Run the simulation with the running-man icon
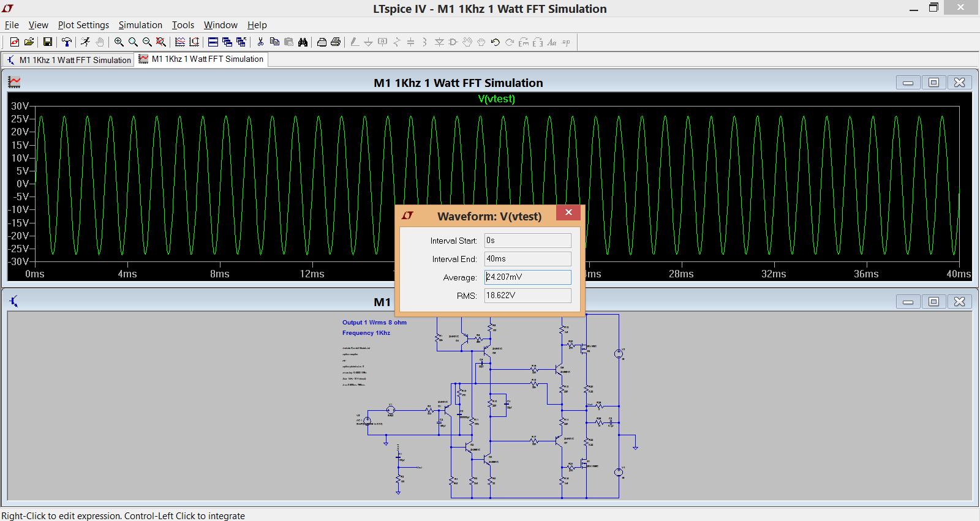Viewport: 980px width, 521px height. point(85,42)
